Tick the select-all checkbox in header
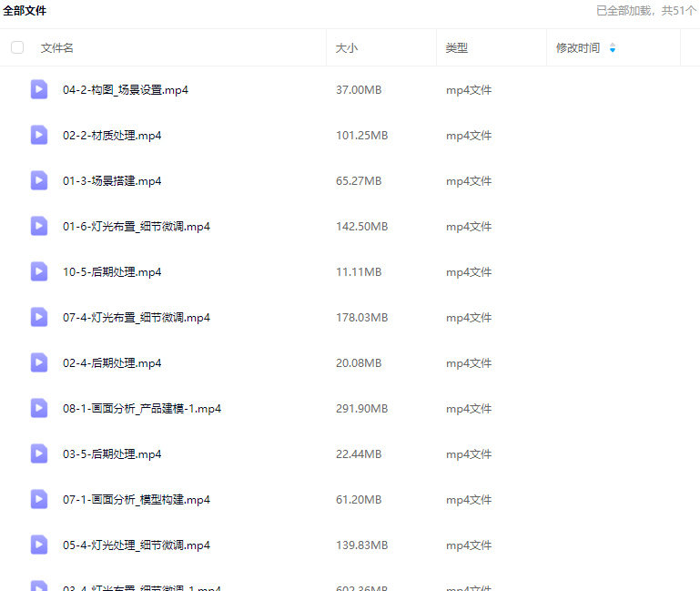Viewport: 700px width, 591px height. [x=17, y=47]
